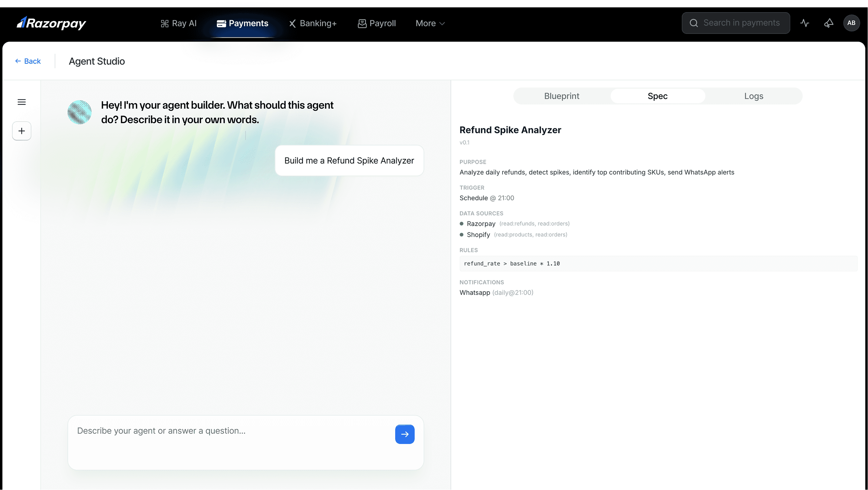The width and height of the screenshot is (868, 490).
Task: Click the Razorpay logo
Action: [x=51, y=23]
